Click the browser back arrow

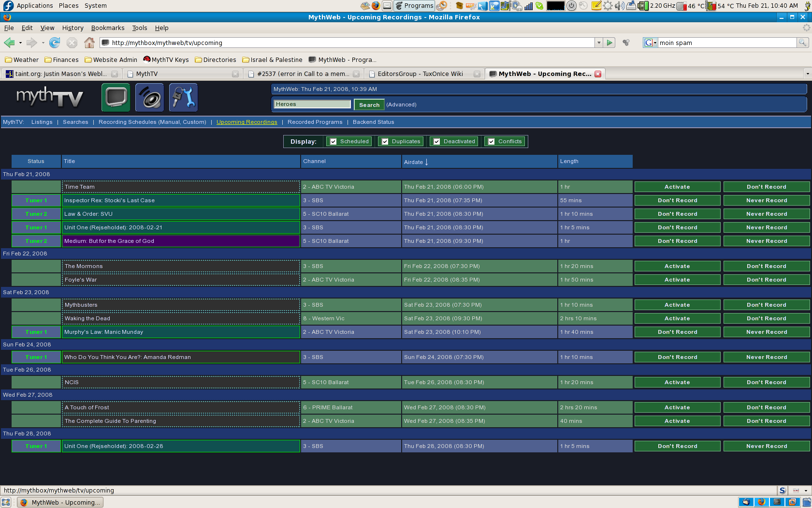click(9, 43)
